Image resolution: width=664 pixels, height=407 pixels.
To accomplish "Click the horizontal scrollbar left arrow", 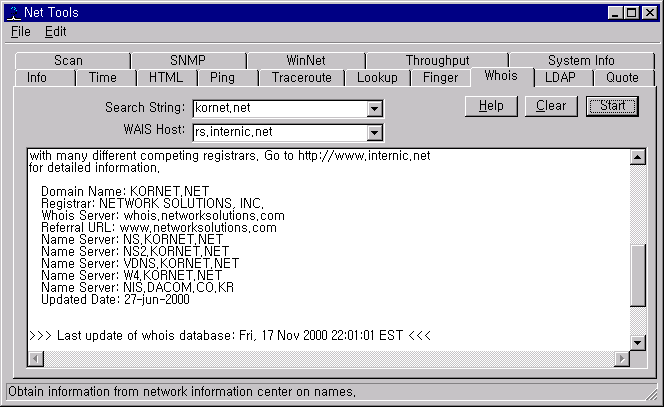I will (x=36, y=359).
